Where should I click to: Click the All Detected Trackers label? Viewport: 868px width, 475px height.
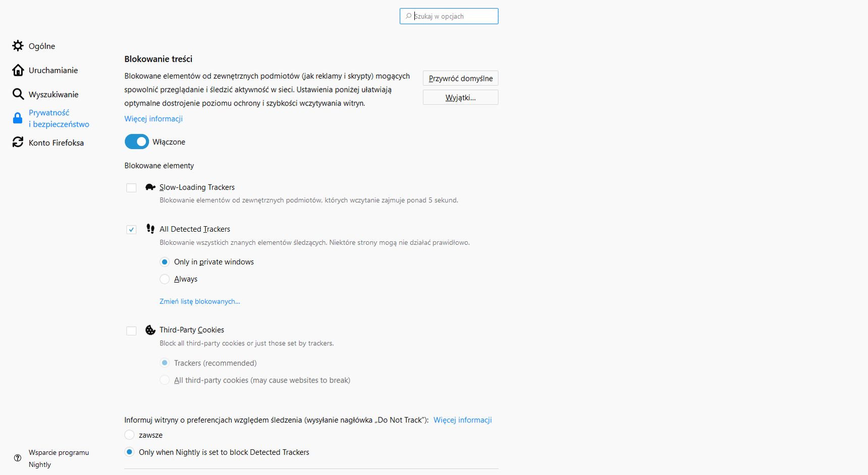[195, 229]
